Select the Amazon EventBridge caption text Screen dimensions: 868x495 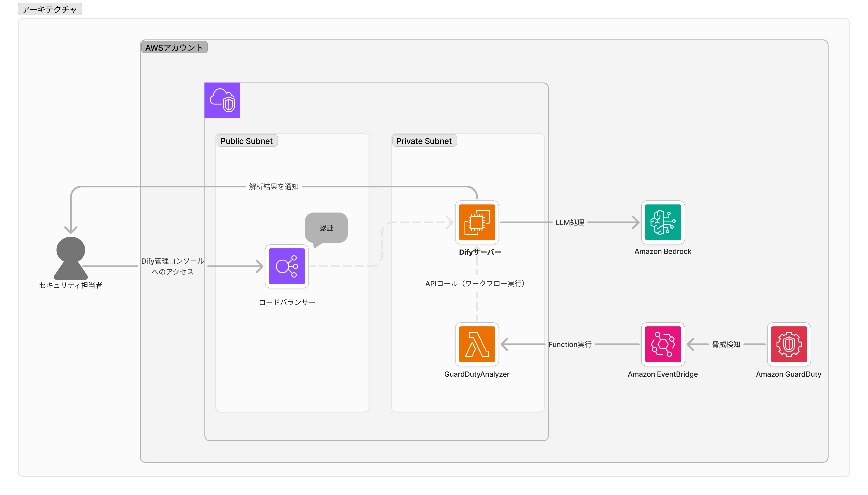tap(663, 374)
